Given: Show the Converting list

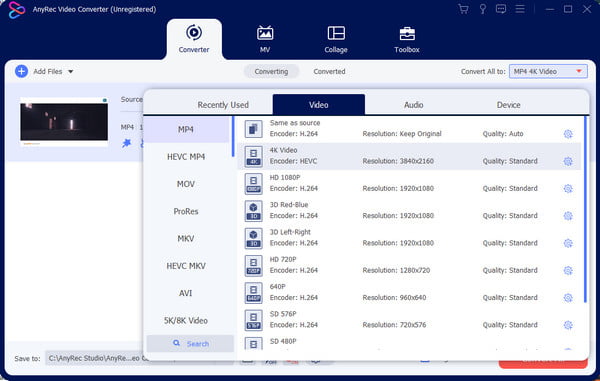Looking at the screenshot, I should [x=271, y=72].
